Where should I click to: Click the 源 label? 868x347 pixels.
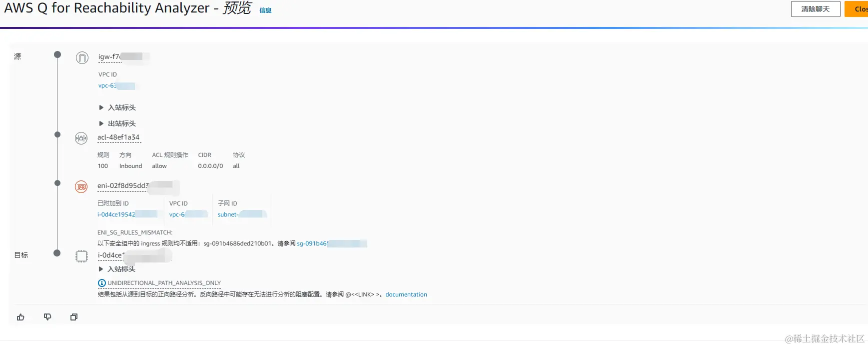pos(17,56)
